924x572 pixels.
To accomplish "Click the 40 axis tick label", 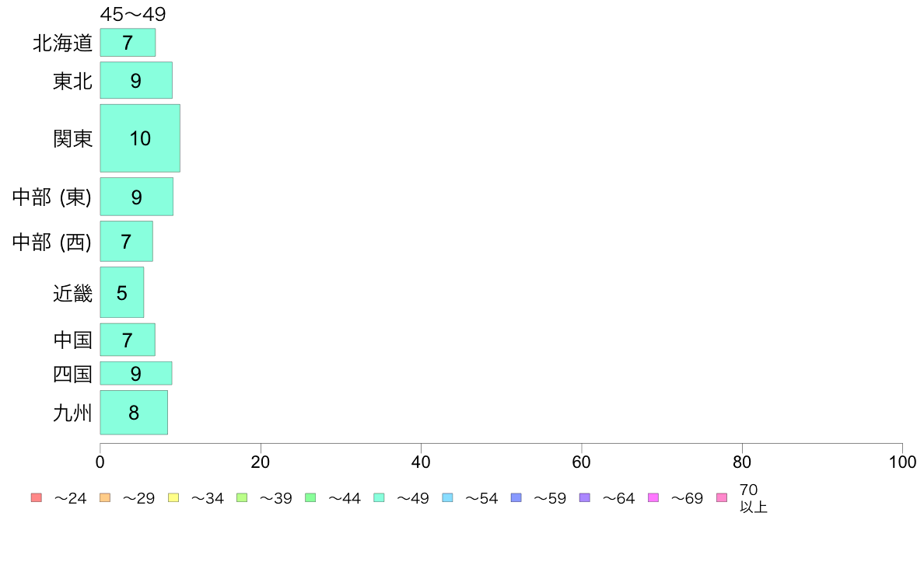I will click(x=421, y=462).
